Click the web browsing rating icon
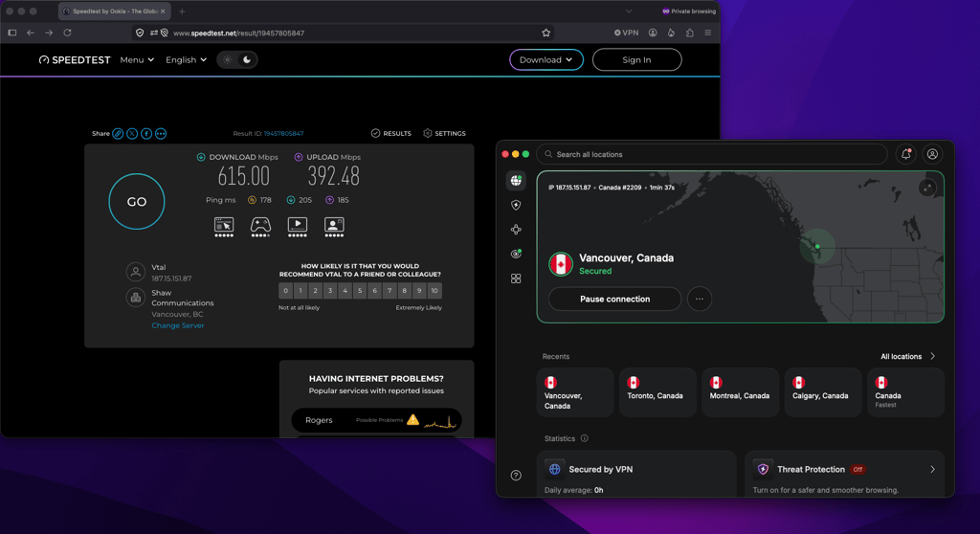 tap(224, 227)
